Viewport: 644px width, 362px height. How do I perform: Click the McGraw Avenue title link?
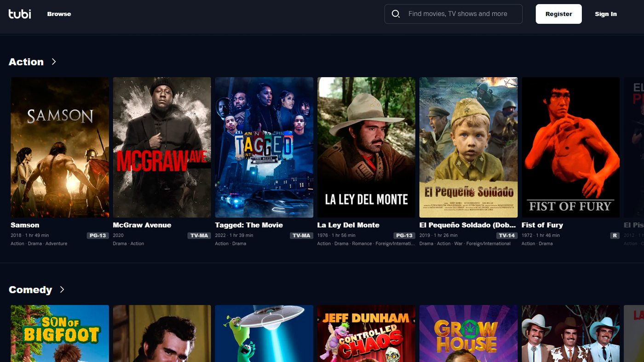(142, 225)
